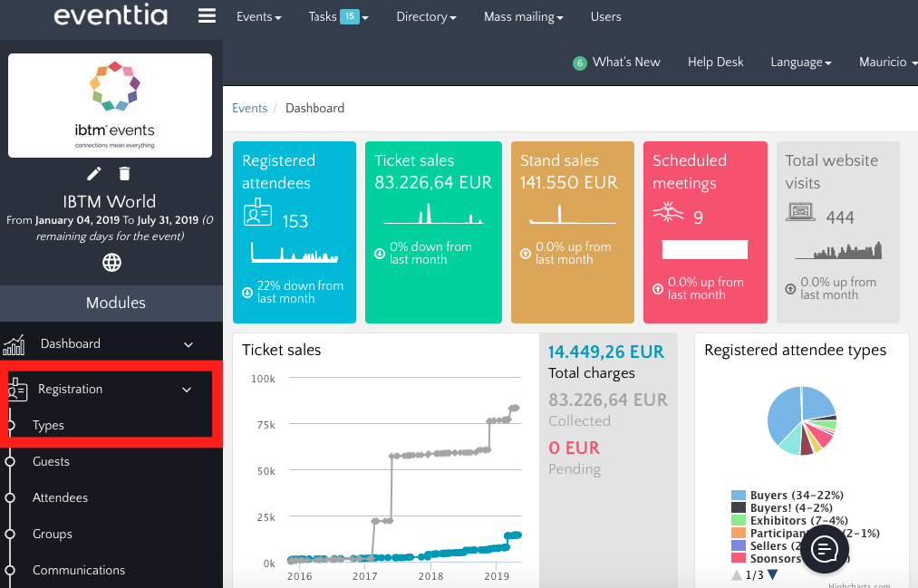
Task: Click the Events breadcrumb link
Action: tap(249, 108)
